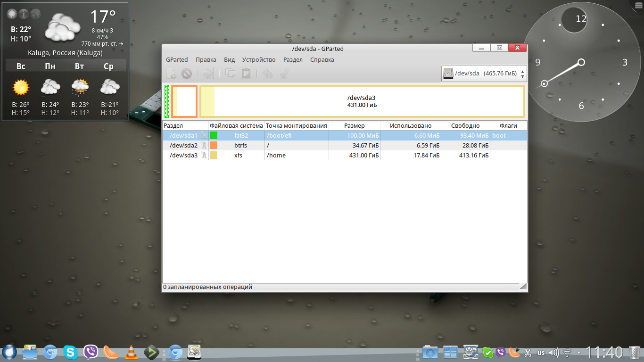Screen dimensions: 644x362
Task: Select the /dev/sda1 partition row
Action: pos(345,135)
